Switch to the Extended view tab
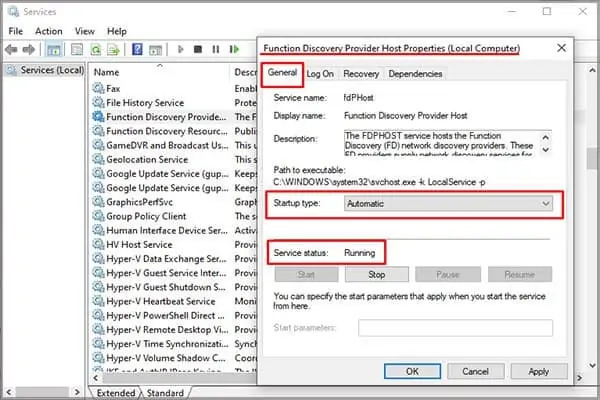The height and width of the screenshot is (400, 600). point(116,393)
